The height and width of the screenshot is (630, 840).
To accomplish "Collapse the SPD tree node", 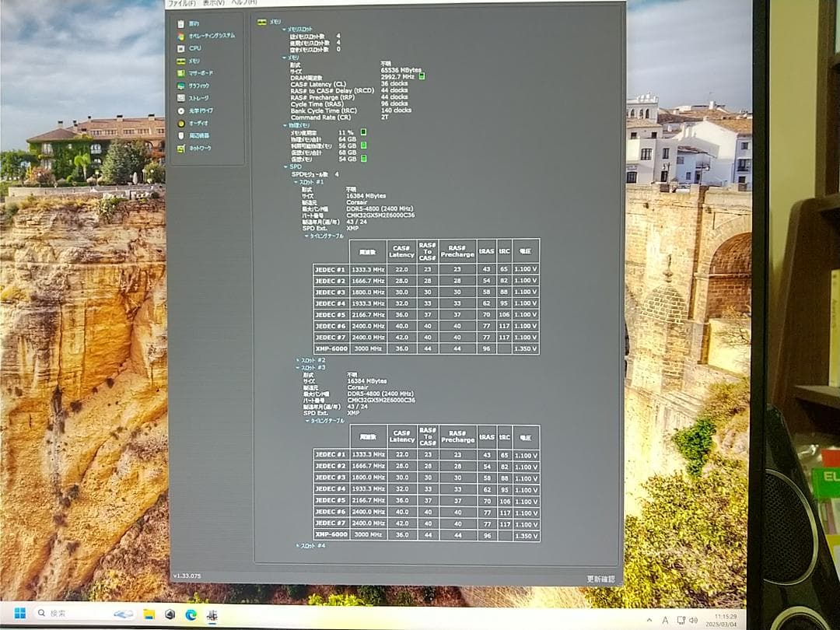I will click(285, 166).
